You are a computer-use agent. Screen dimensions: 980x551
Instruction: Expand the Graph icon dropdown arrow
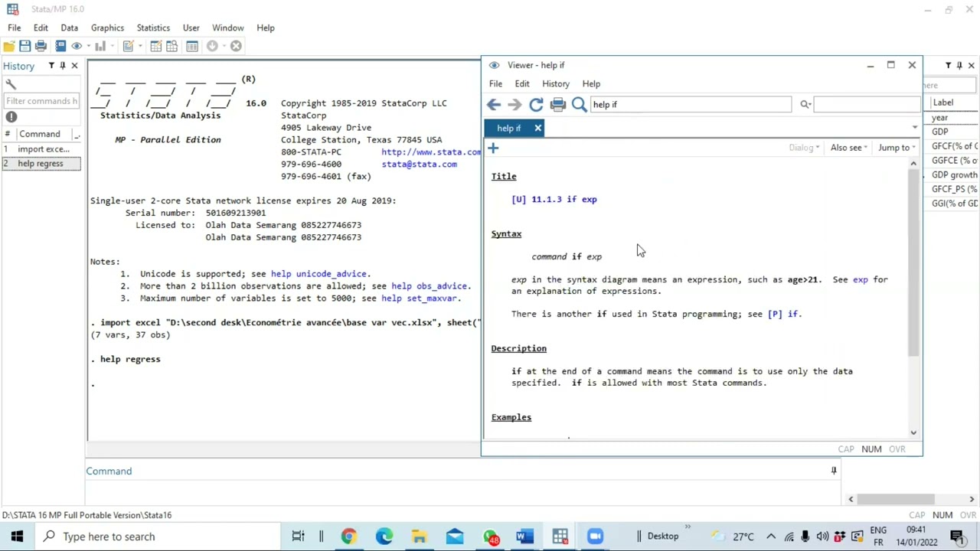point(111,46)
